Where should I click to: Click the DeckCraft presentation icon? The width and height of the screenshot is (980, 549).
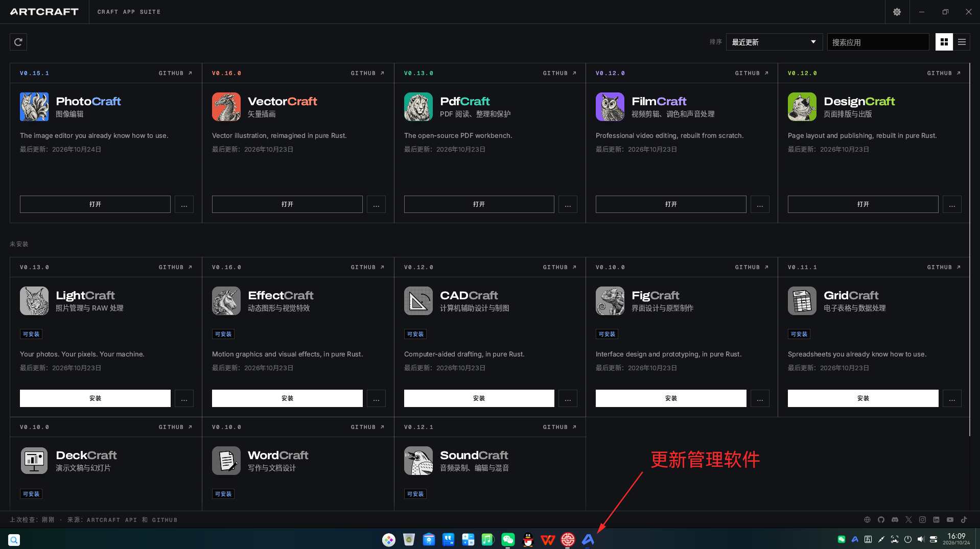pyautogui.click(x=34, y=461)
